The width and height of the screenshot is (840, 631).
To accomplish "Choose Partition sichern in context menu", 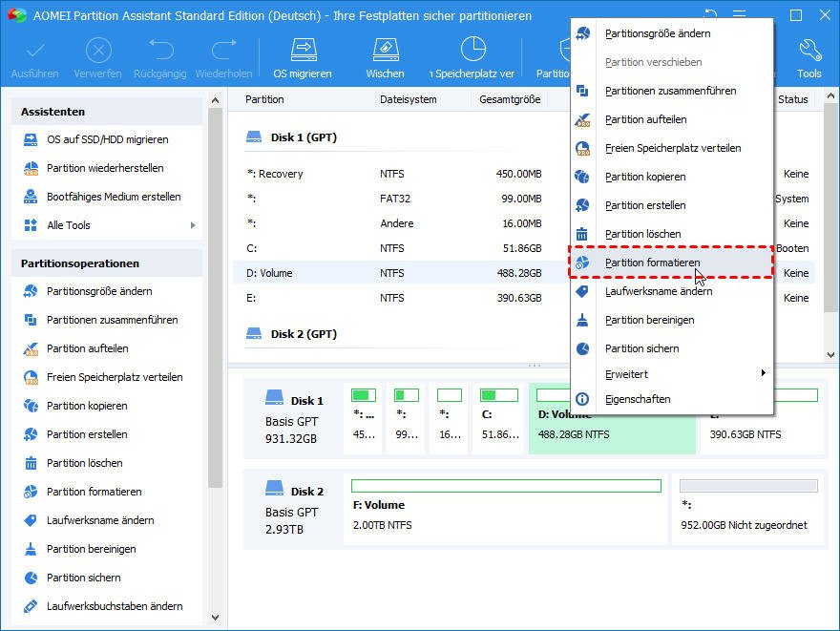I will coord(672,348).
